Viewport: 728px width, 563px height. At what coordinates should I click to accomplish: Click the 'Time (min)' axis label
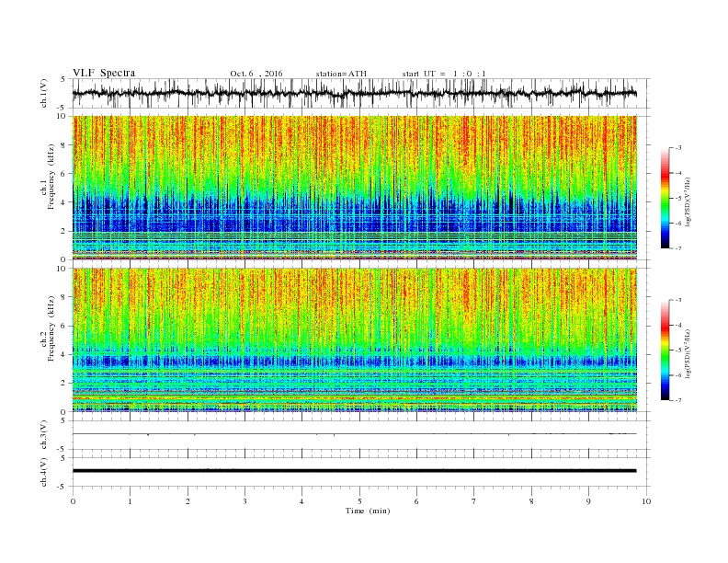pyautogui.click(x=368, y=511)
